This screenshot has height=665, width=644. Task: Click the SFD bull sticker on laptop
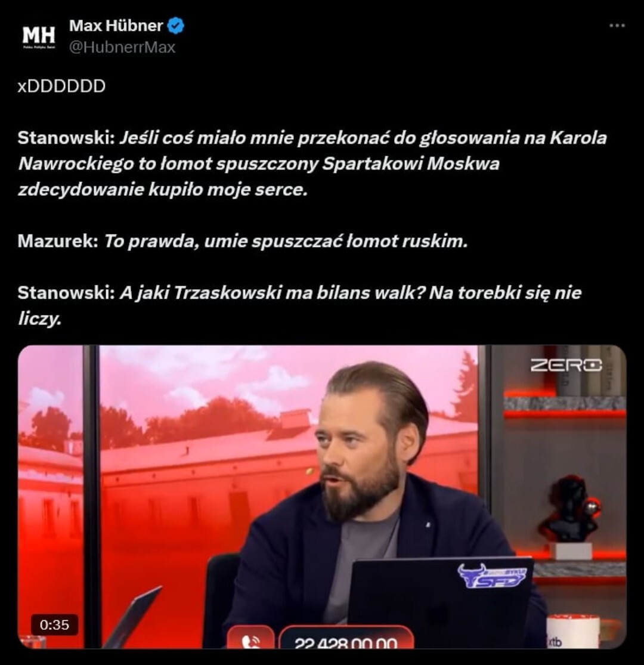coord(492,576)
